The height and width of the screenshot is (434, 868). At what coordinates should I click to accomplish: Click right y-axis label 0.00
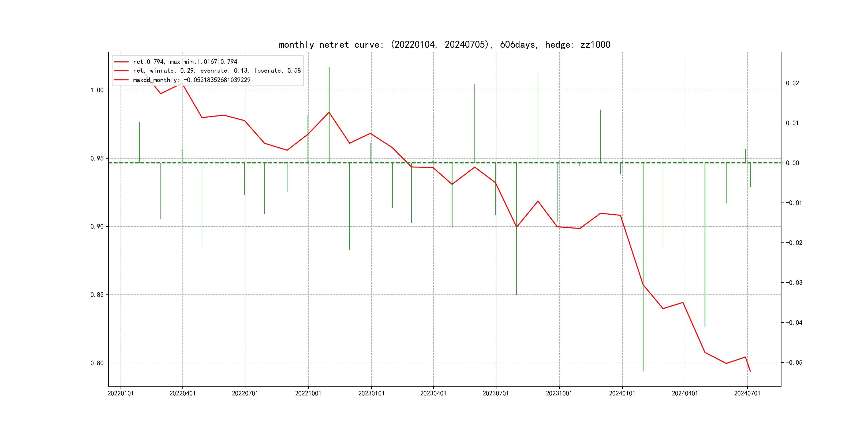click(792, 163)
